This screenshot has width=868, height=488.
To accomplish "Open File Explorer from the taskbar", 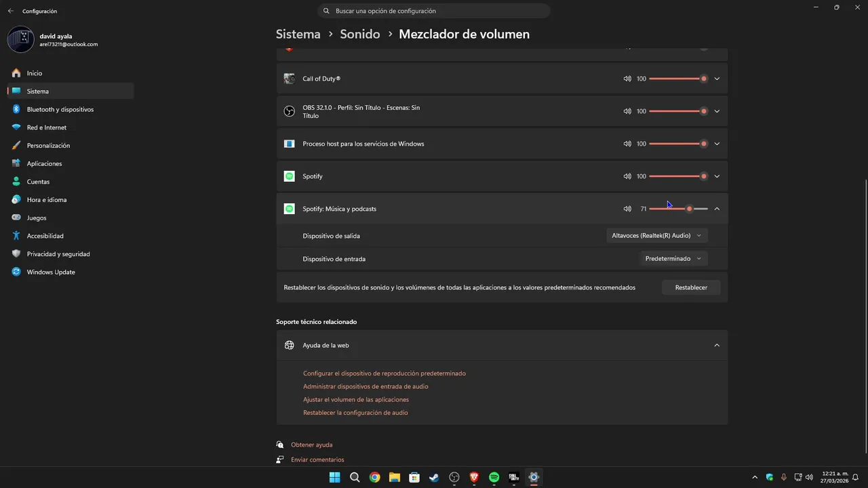I will (394, 477).
